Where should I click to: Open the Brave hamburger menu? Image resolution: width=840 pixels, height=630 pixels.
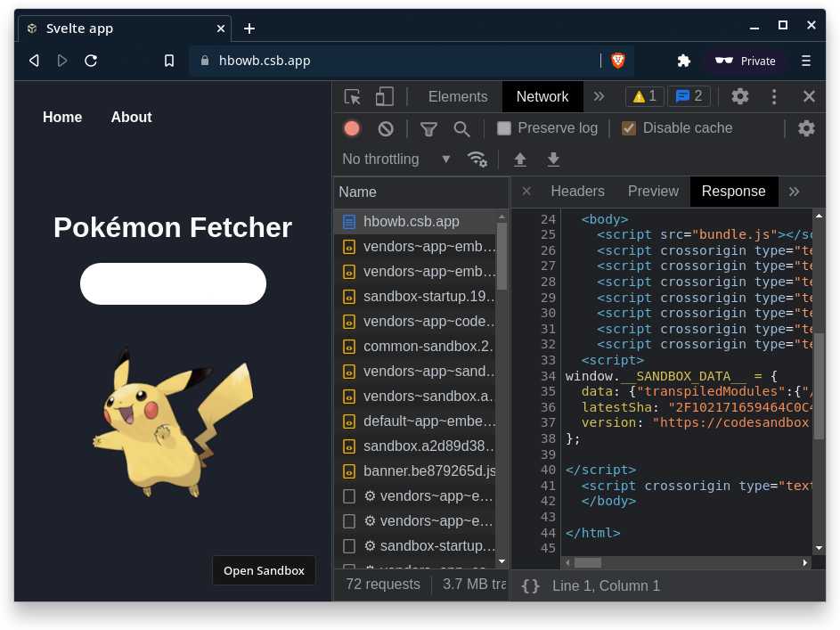coord(806,61)
